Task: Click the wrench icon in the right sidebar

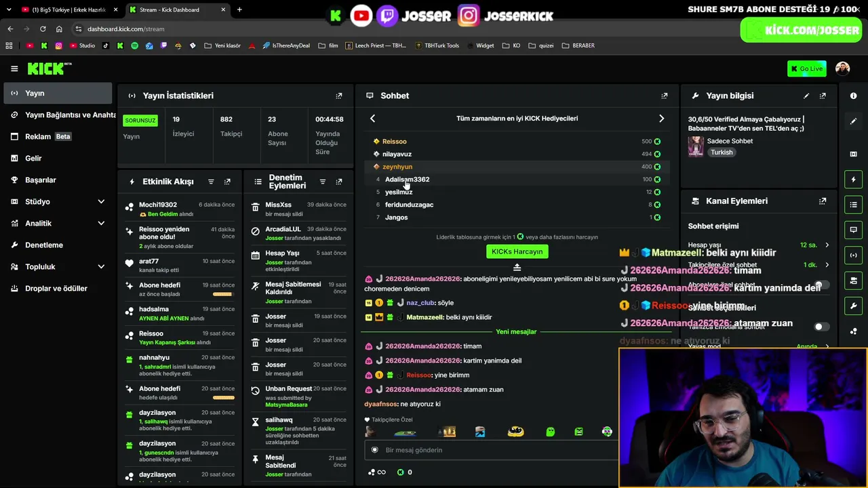Action: (x=853, y=306)
